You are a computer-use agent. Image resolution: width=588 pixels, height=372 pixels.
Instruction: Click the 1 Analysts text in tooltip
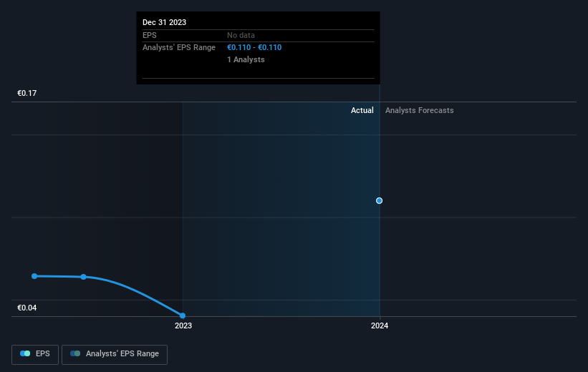246,59
